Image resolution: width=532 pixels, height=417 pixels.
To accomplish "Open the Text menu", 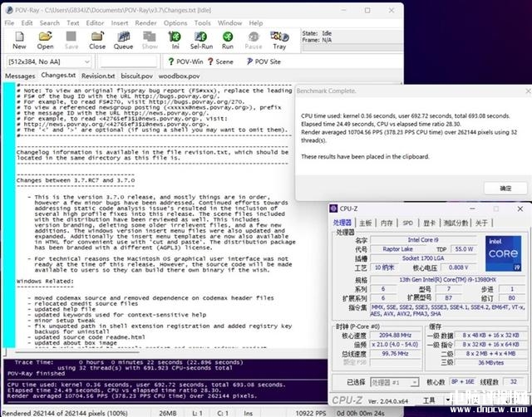I will point(72,23).
